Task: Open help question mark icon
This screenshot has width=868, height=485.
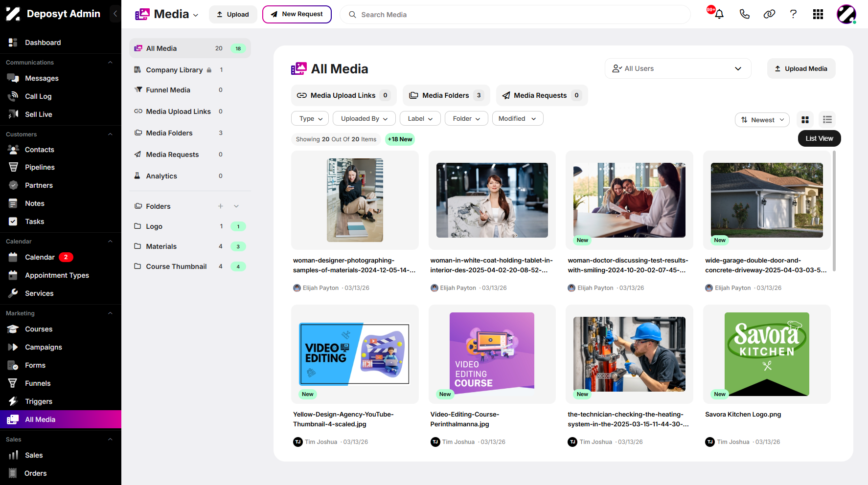Action: [793, 14]
